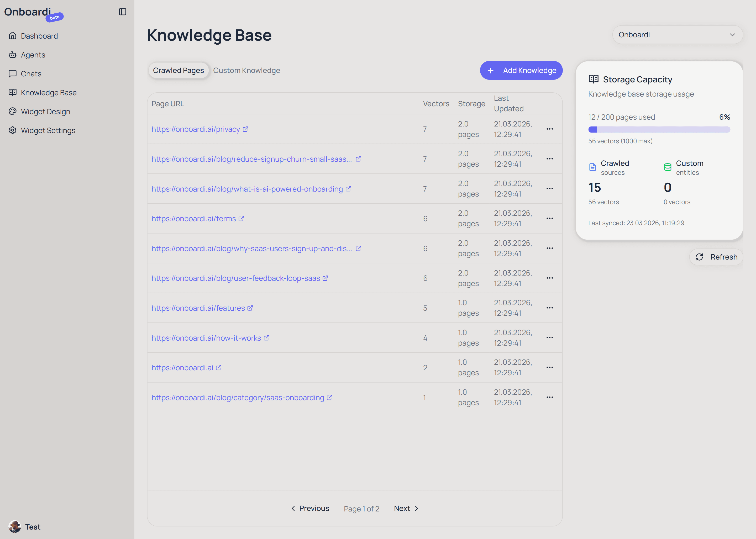Click the Widget Settings gear icon
Screen dimensions: 756x539
coord(13,130)
